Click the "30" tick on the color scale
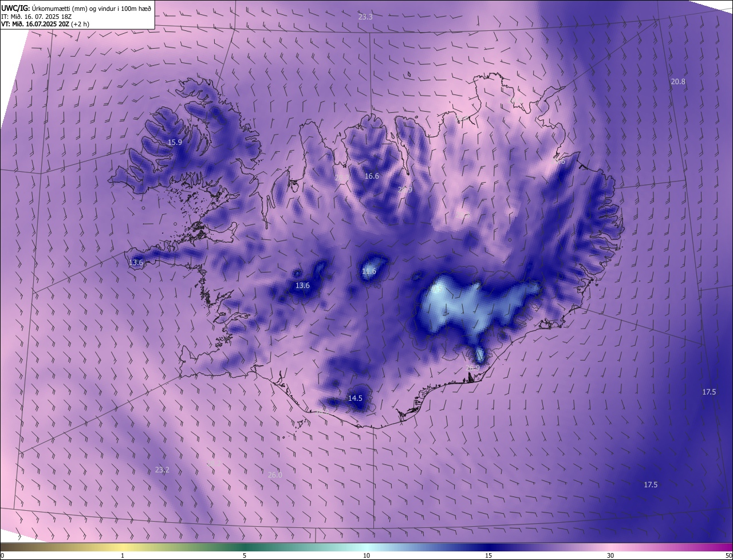Screen dimensions: 733x560 click(610, 556)
